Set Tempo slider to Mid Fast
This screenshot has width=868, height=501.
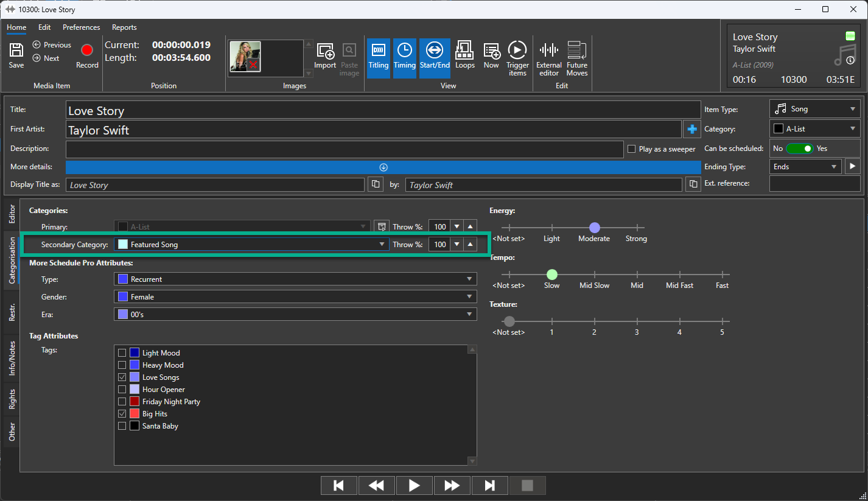679,275
